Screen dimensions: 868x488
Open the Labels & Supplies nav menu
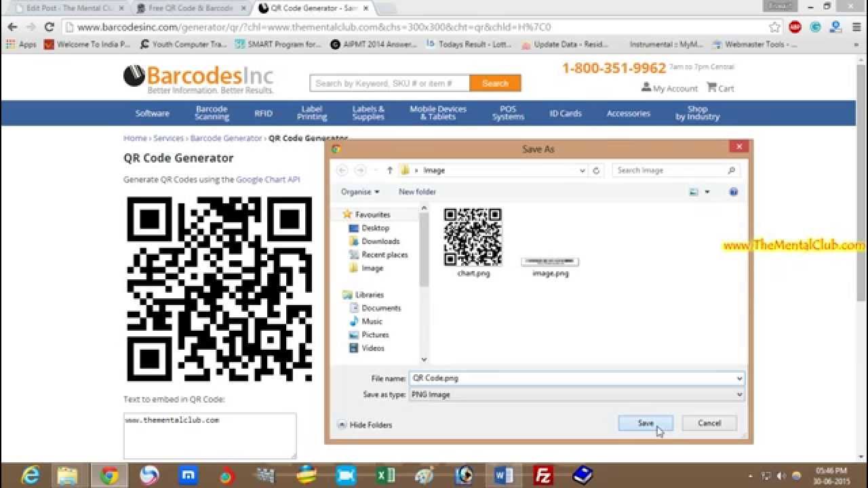tap(368, 113)
